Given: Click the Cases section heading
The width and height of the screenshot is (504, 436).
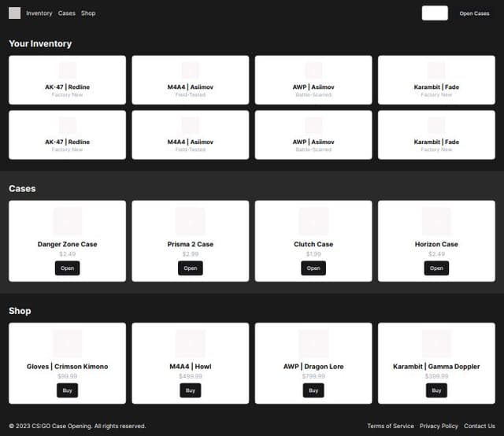Looking at the screenshot, I should pyautogui.click(x=22, y=189).
